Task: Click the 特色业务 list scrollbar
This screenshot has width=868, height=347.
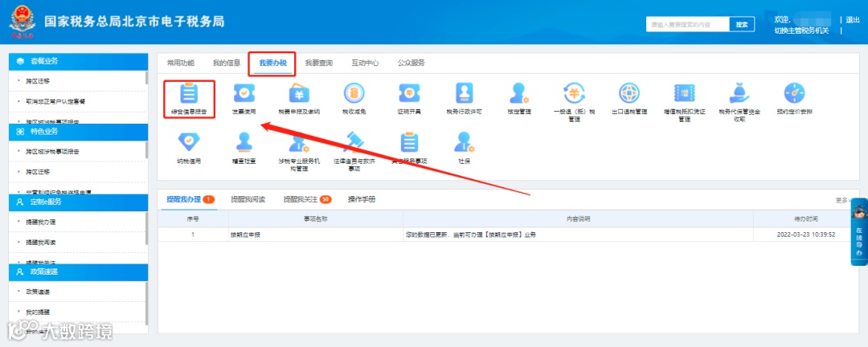Action: click(x=147, y=150)
